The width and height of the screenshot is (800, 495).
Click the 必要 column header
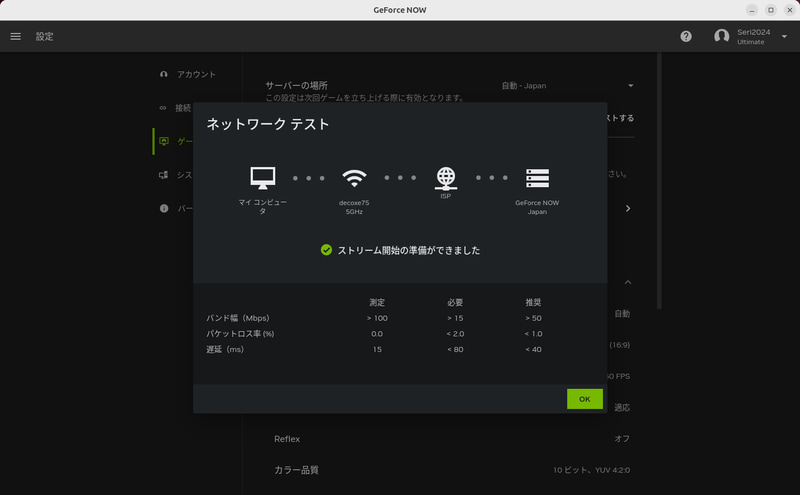coord(455,303)
